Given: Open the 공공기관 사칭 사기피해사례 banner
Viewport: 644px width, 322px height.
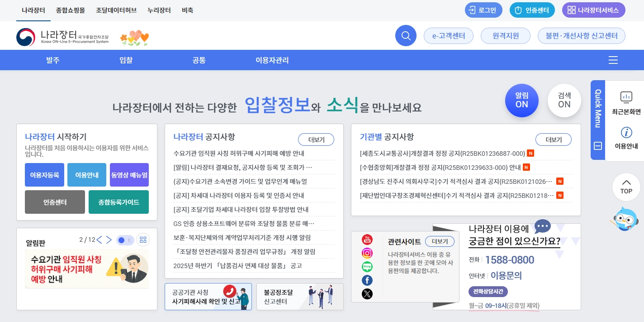Looking at the screenshot, I should [208, 297].
